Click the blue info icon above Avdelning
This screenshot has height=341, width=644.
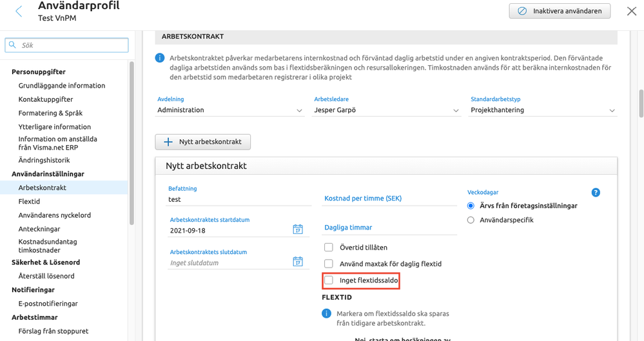click(x=160, y=58)
